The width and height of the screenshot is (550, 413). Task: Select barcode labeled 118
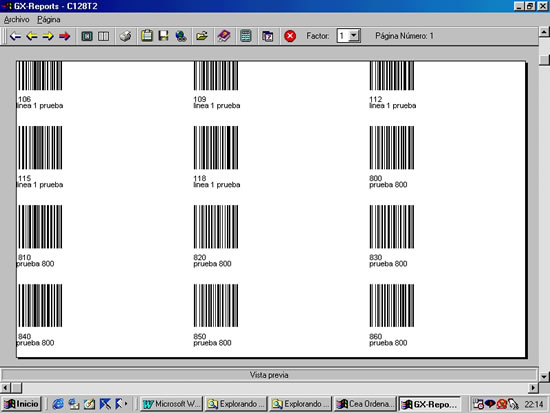tap(216, 147)
